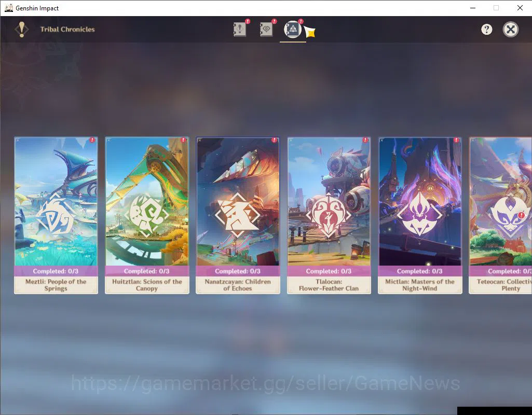The width and height of the screenshot is (532, 415).
Task: Open the Huitztlan: Scions of the Canopy card
Action: 147,215
